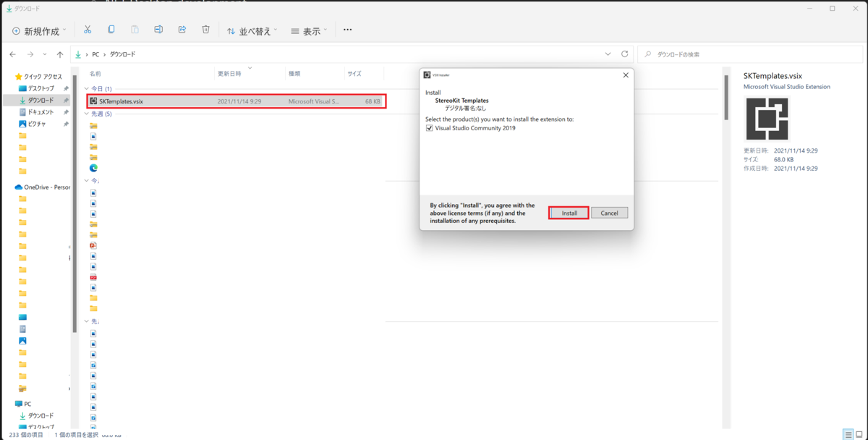
Task: Select ダウンロード under the PC node
Action: pos(41,415)
